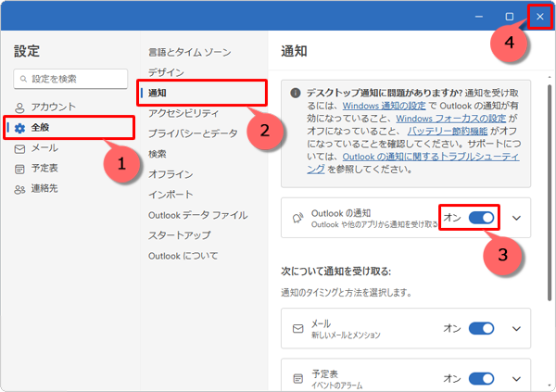This screenshot has height=392, width=556.
Task: Click the account person icon
Action: click(19, 107)
